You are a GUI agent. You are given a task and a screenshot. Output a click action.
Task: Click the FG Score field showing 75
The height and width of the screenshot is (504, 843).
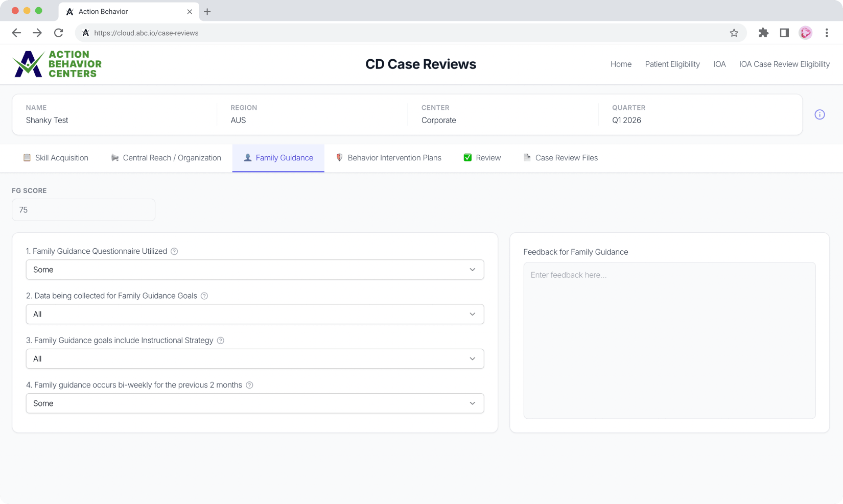tap(83, 210)
